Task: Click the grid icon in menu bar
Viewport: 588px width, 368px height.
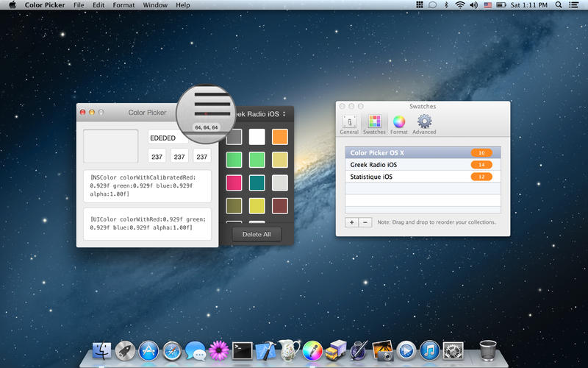Action: point(420,5)
